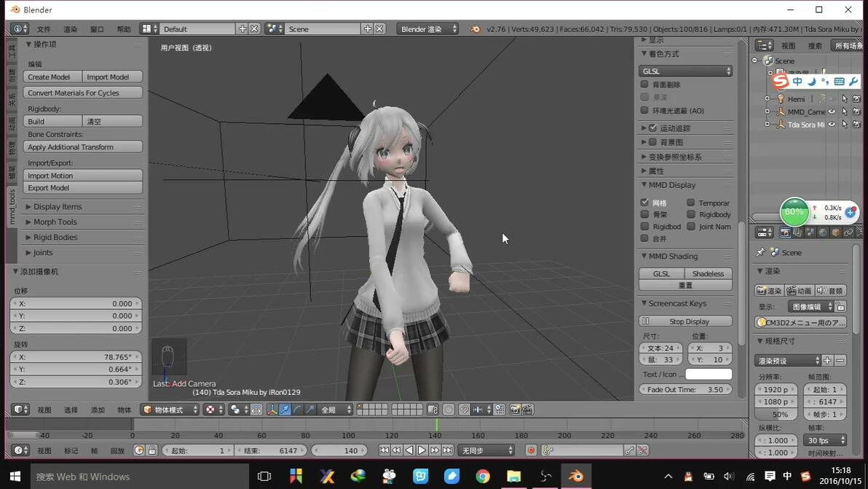868x489 pixels.
Task: Click the Windows Start button
Action: tap(15, 477)
